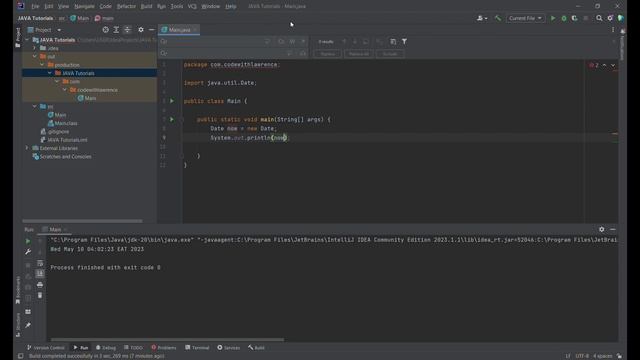Open Search Everywhere magnifier icon

[x=599, y=18]
